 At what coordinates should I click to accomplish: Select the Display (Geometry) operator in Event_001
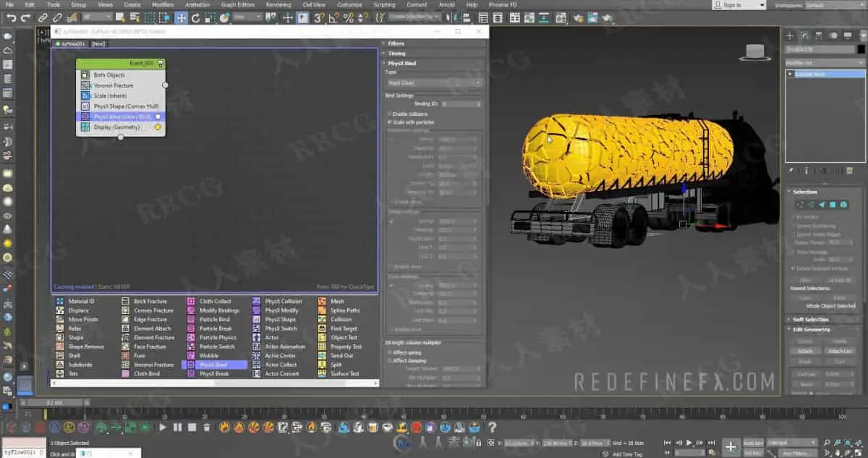121,127
